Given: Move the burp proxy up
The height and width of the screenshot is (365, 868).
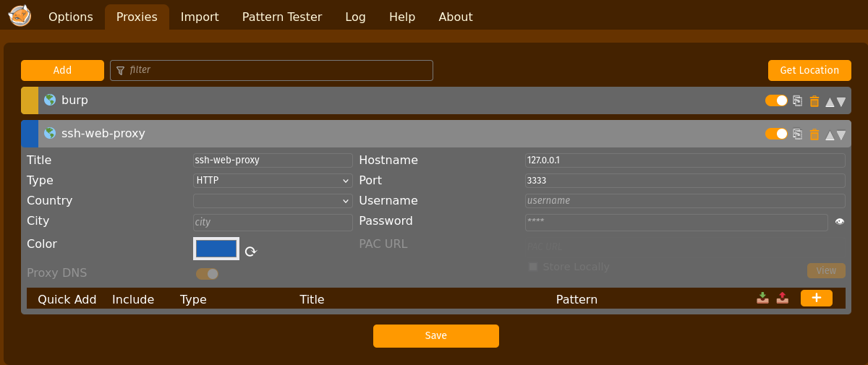Looking at the screenshot, I should tap(830, 102).
